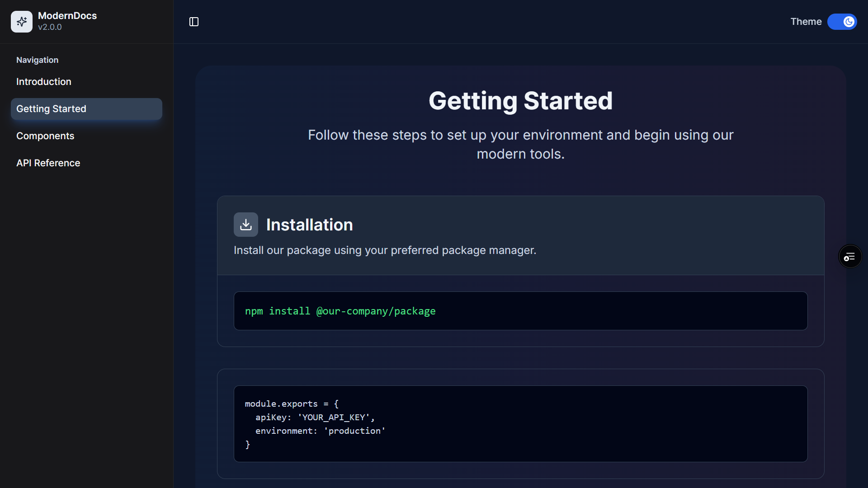Image resolution: width=868 pixels, height=488 pixels.
Task: Click the ModernDocs sparkle logo icon
Action: tap(22, 22)
